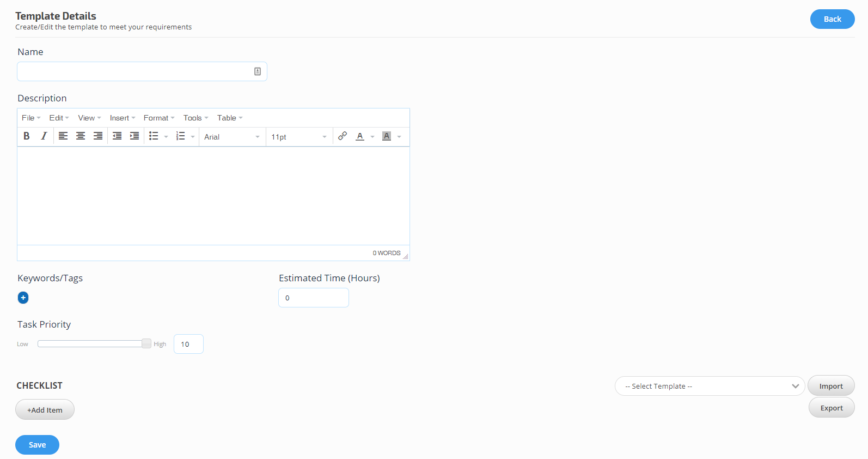This screenshot has height=459, width=868.
Task: Focus the Task Priority value field
Action: coord(188,344)
